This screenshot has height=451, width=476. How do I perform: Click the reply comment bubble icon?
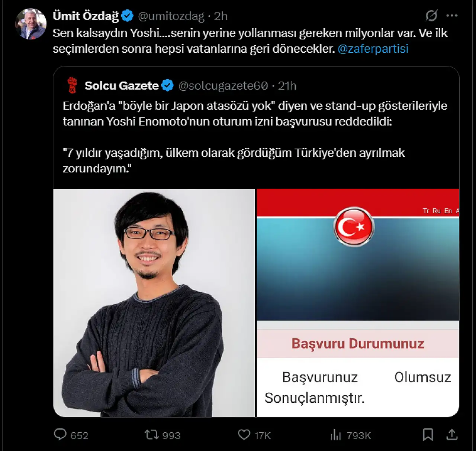(60, 435)
